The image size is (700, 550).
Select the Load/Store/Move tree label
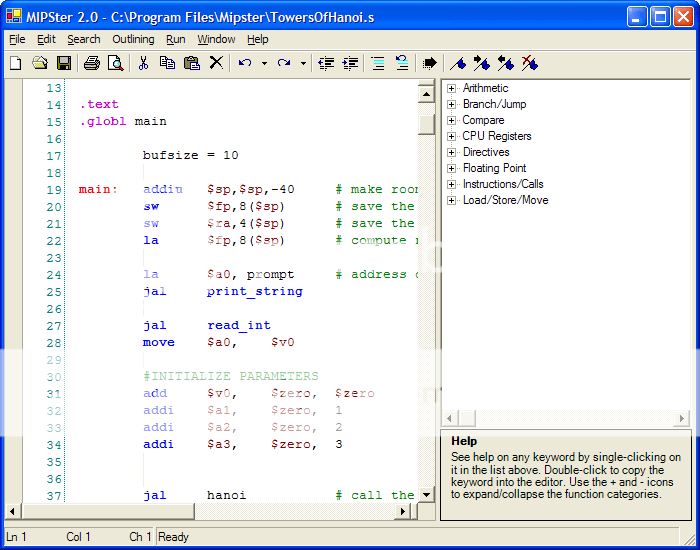click(x=505, y=200)
